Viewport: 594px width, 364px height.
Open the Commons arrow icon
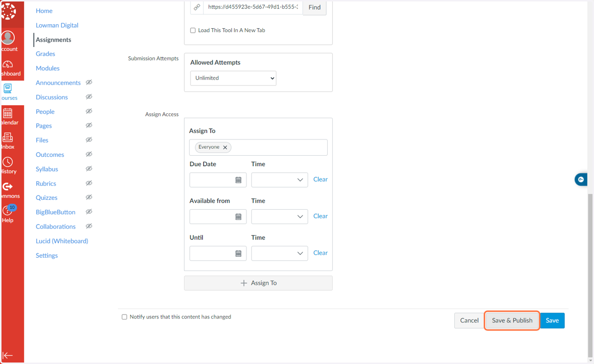[x=8, y=186]
